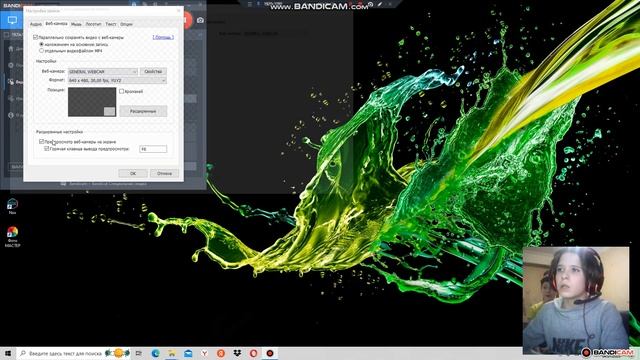Open orange Yandex Я icon on taskbar
Image resolution: width=640 pixels, height=360 pixels.
(x=221, y=353)
